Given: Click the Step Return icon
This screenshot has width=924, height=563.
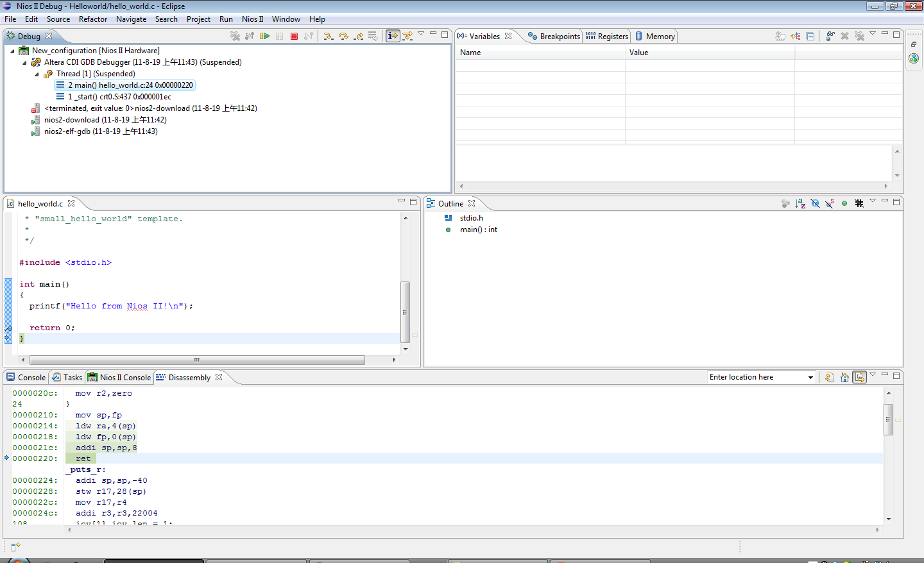Looking at the screenshot, I should pos(359,36).
